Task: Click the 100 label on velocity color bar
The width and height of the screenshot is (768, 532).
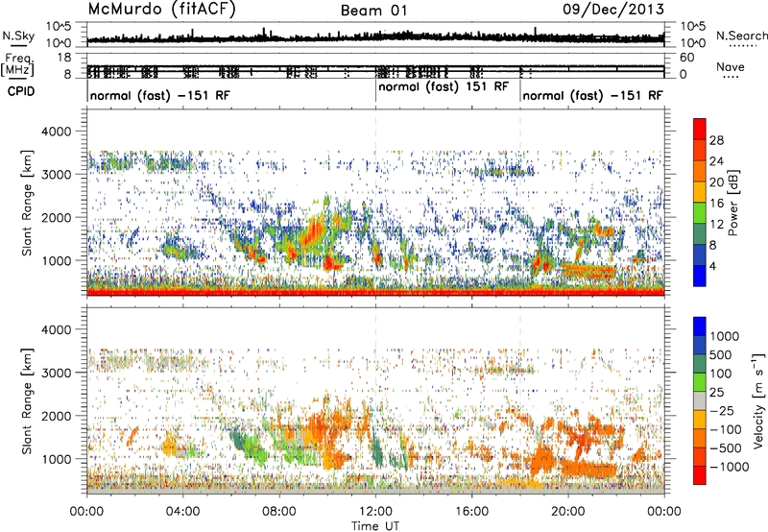Action: tap(721, 374)
